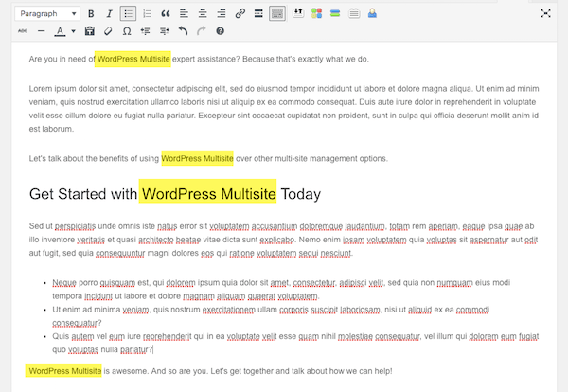
Task: Redo the last undone edit
Action: (202, 31)
